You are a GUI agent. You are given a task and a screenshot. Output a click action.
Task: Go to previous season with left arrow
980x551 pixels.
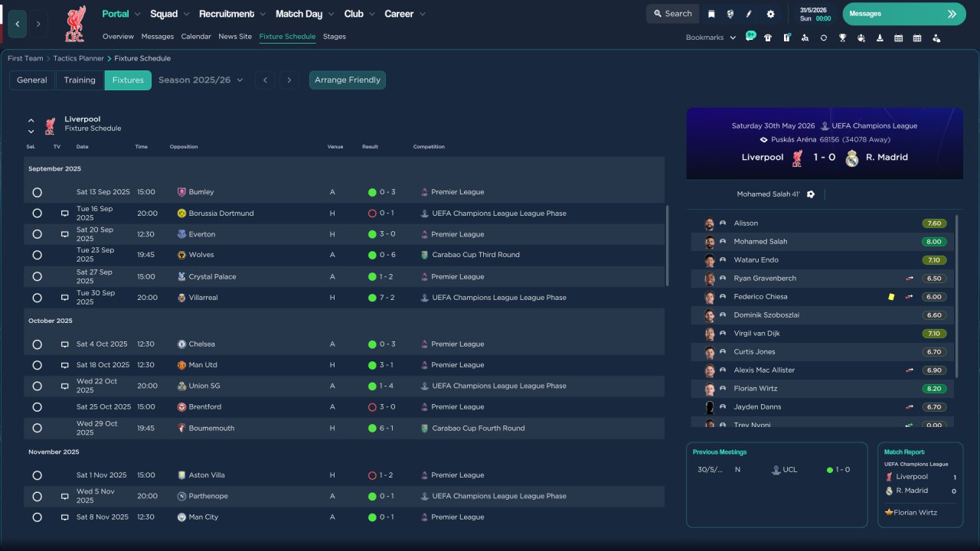(265, 80)
